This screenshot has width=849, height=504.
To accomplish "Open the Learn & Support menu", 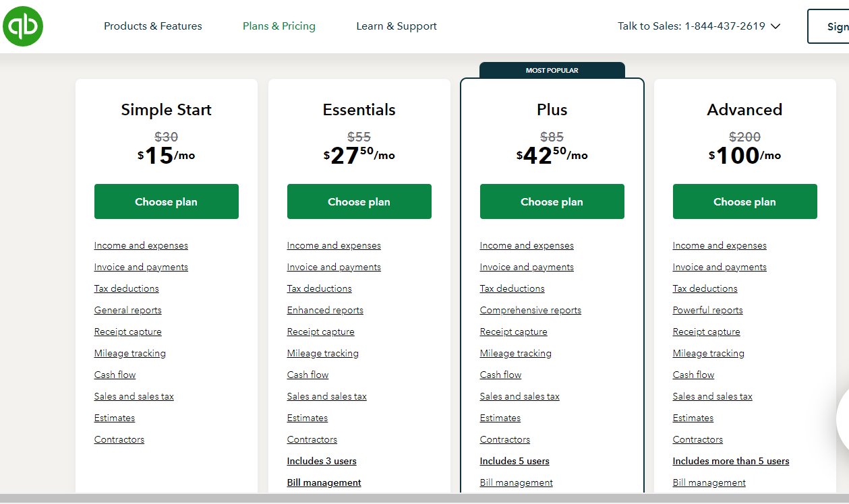I will 397,26.
